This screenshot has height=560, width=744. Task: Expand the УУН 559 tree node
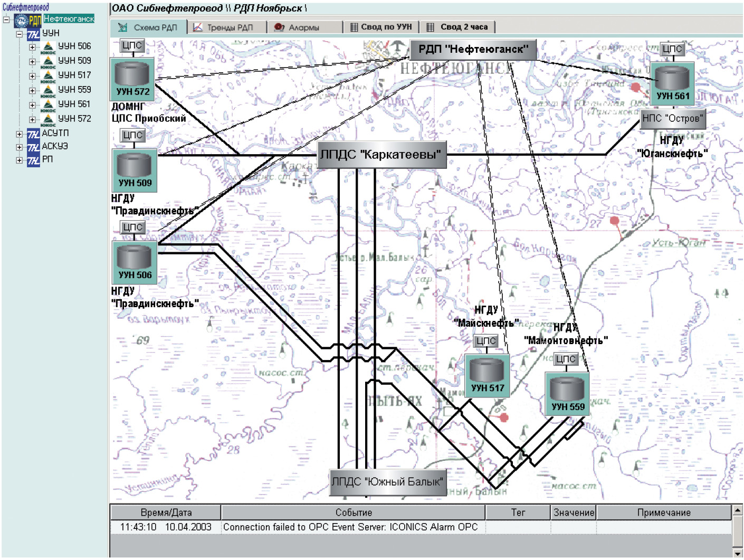click(x=32, y=91)
